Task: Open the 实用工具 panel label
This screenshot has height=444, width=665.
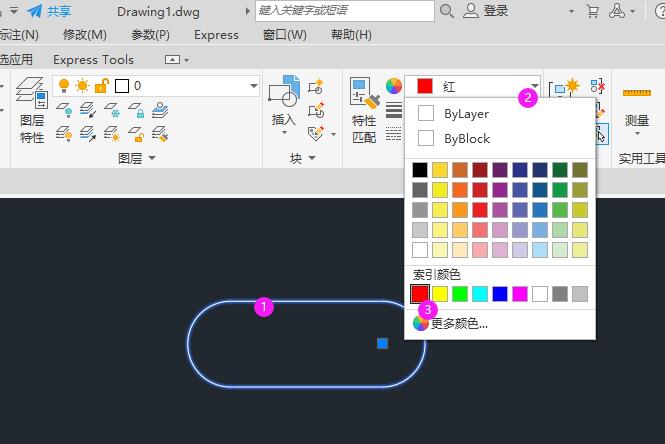Action: [641, 159]
